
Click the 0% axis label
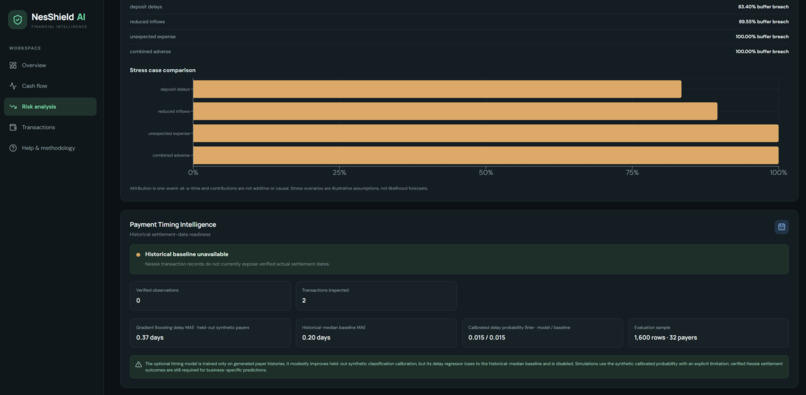[x=193, y=172]
